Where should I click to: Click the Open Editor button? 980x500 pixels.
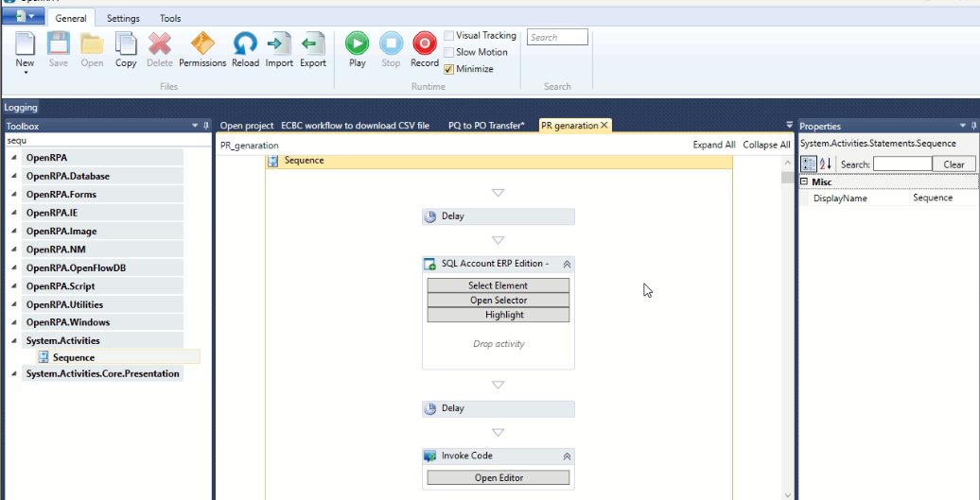499,477
